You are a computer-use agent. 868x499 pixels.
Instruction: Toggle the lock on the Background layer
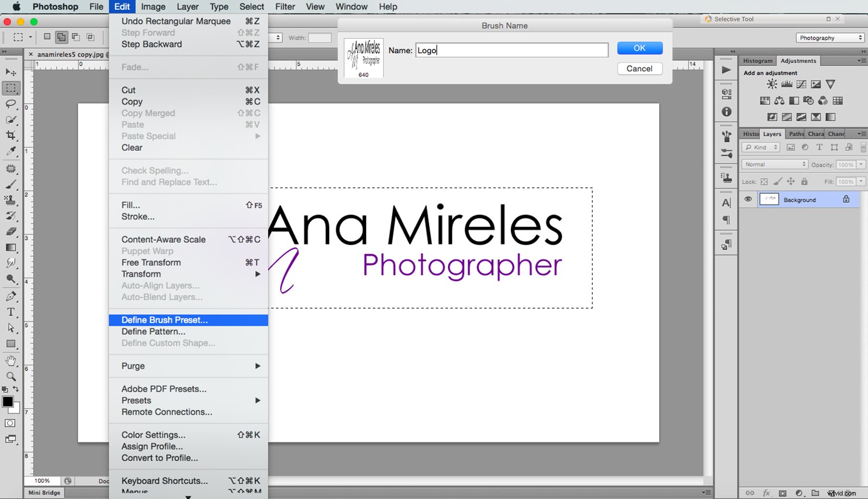click(846, 199)
